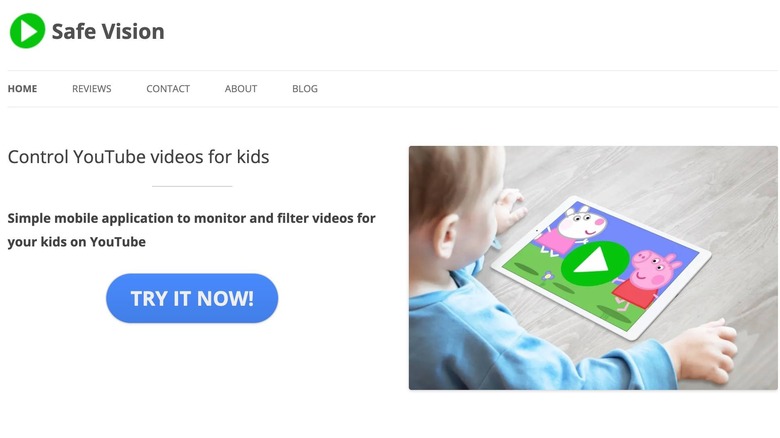Open the BLOG section
Screen dimensions: 780x438
pos(305,89)
